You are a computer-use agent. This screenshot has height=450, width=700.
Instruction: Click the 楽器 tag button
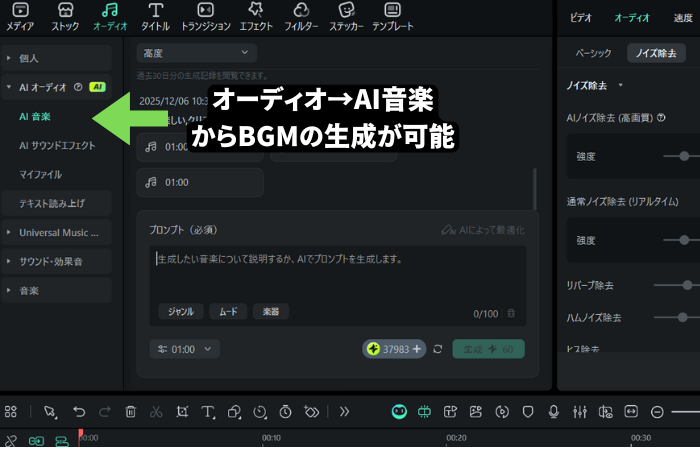click(x=271, y=311)
